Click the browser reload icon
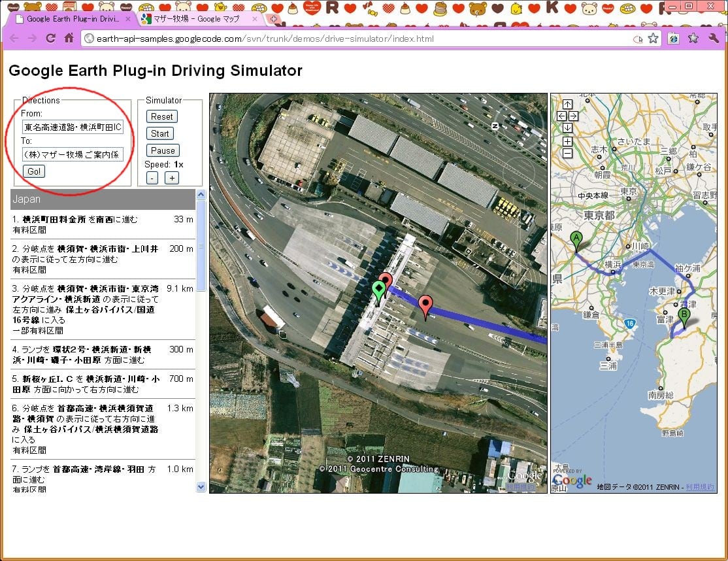The width and height of the screenshot is (728, 561). point(50,39)
